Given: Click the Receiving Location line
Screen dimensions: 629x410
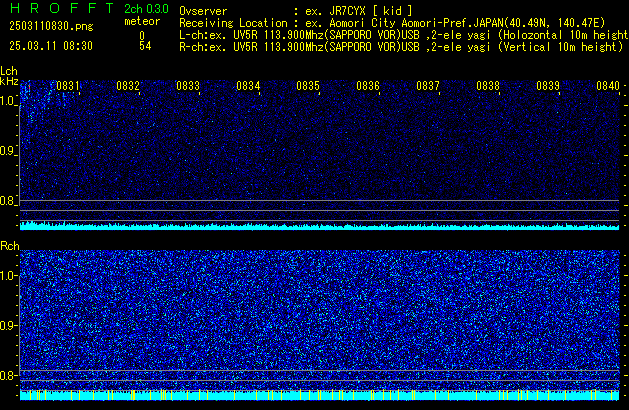Looking at the screenshot, I should pos(392,23).
